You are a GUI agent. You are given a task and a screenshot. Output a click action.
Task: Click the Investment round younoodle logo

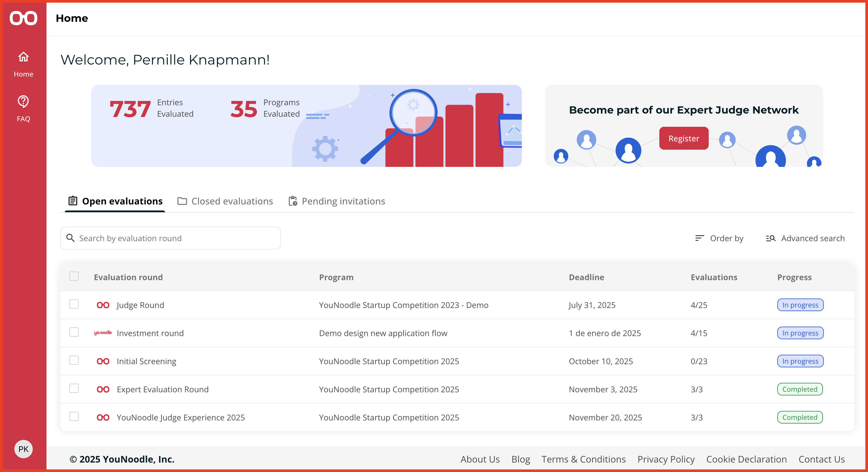point(103,333)
